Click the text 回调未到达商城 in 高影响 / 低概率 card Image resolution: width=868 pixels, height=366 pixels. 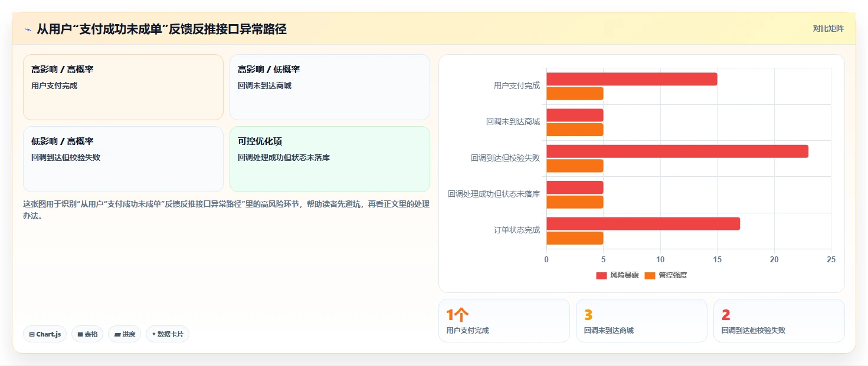[x=264, y=85]
